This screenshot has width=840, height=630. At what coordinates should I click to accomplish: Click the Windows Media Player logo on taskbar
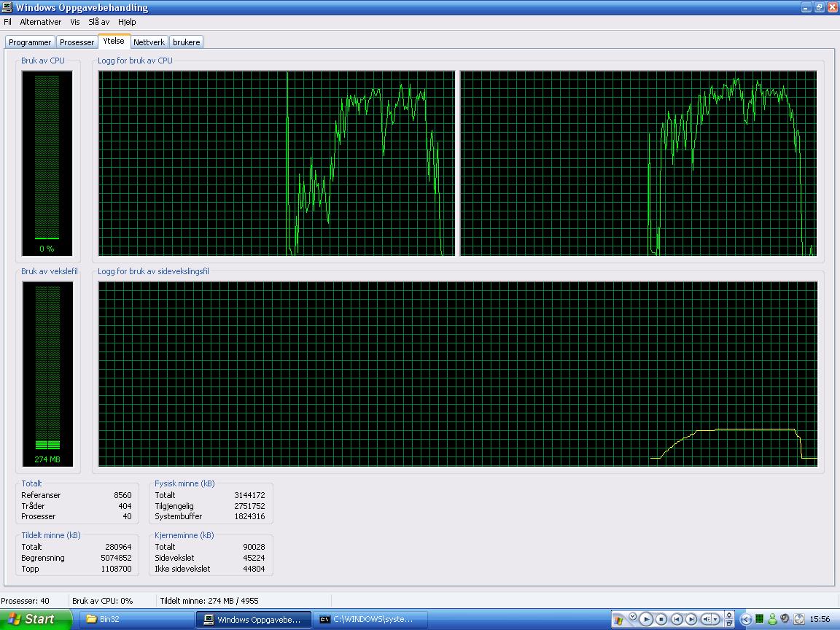[x=618, y=621]
